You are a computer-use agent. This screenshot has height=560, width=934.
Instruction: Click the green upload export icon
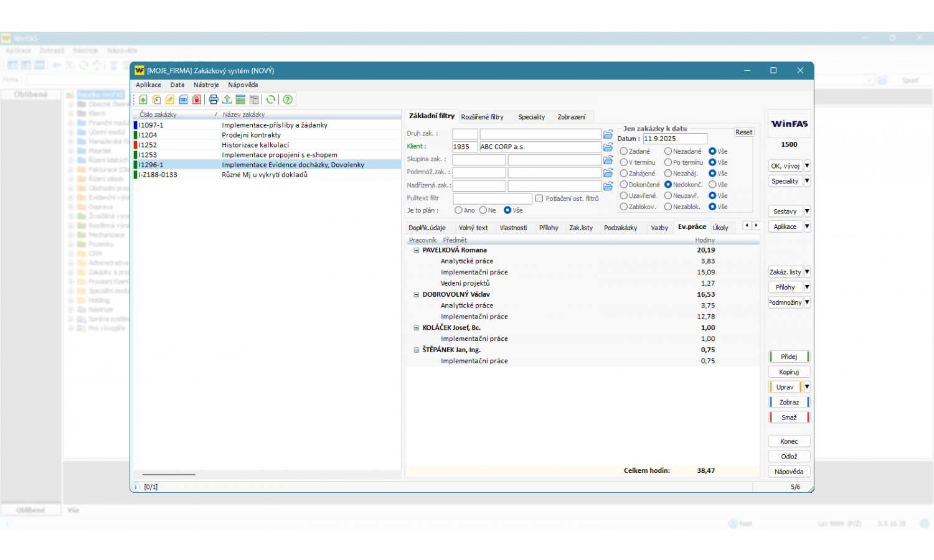point(227,100)
